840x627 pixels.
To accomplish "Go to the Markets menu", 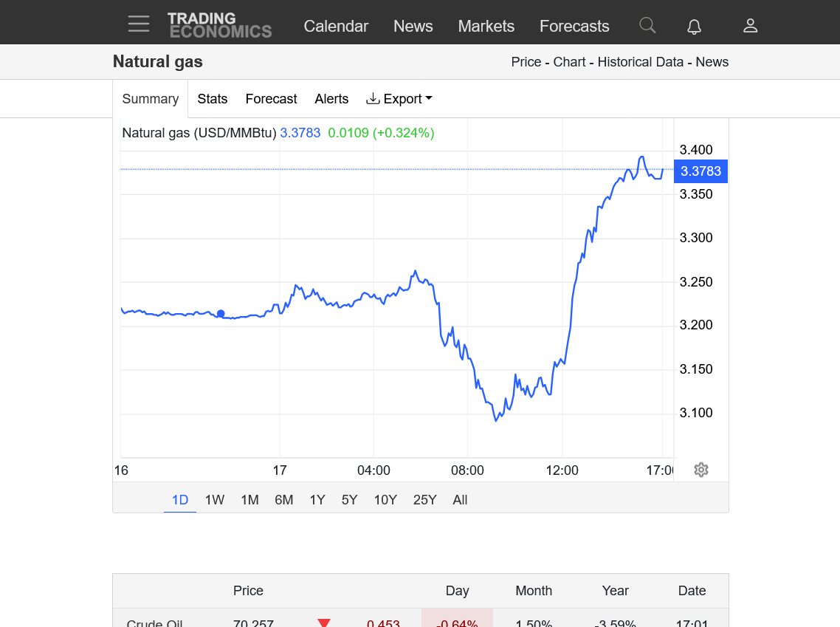I will [x=486, y=26].
